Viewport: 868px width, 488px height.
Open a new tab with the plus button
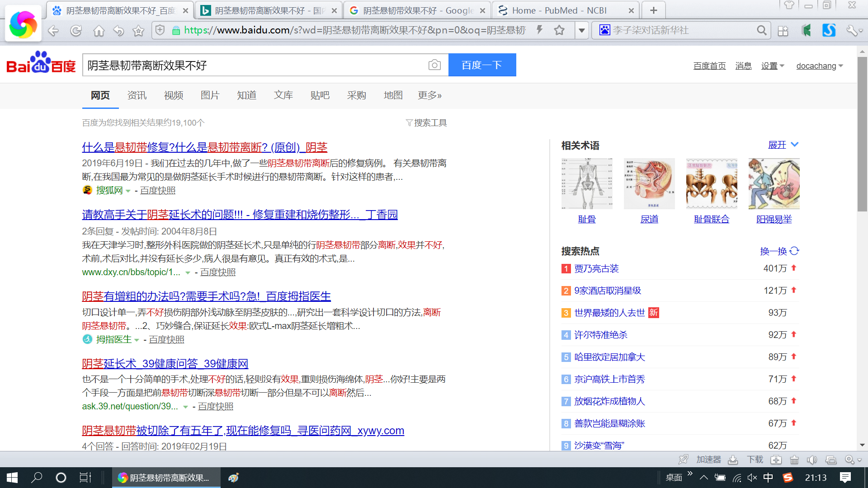(x=653, y=10)
